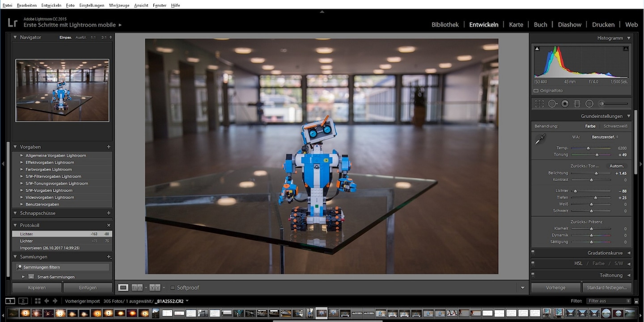Open Grid view icon in filmstrip bar
Viewport: 644px width, 322px height.
[38, 301]
